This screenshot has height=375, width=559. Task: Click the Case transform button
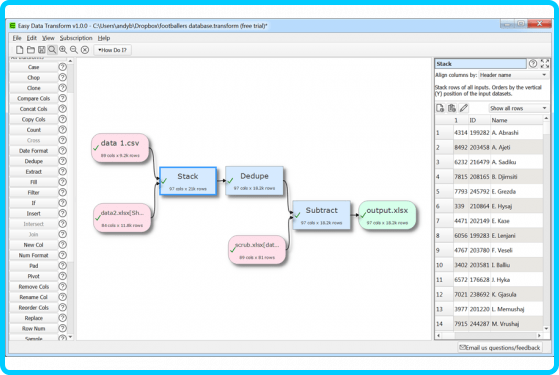[34, 67]
